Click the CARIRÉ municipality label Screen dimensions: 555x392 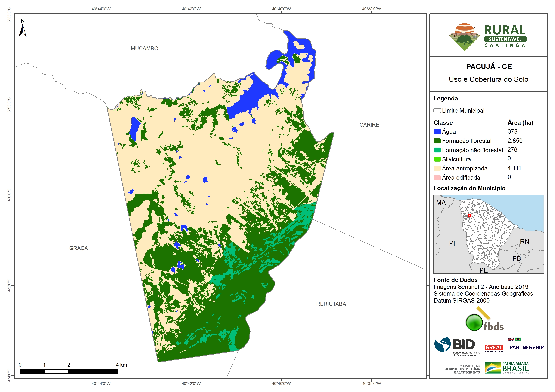[x=369, y=125]
